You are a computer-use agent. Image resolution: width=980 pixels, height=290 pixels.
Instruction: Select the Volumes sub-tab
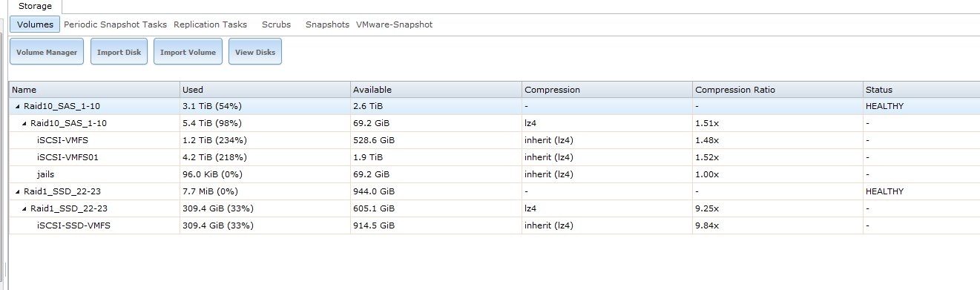coord(35,24)
